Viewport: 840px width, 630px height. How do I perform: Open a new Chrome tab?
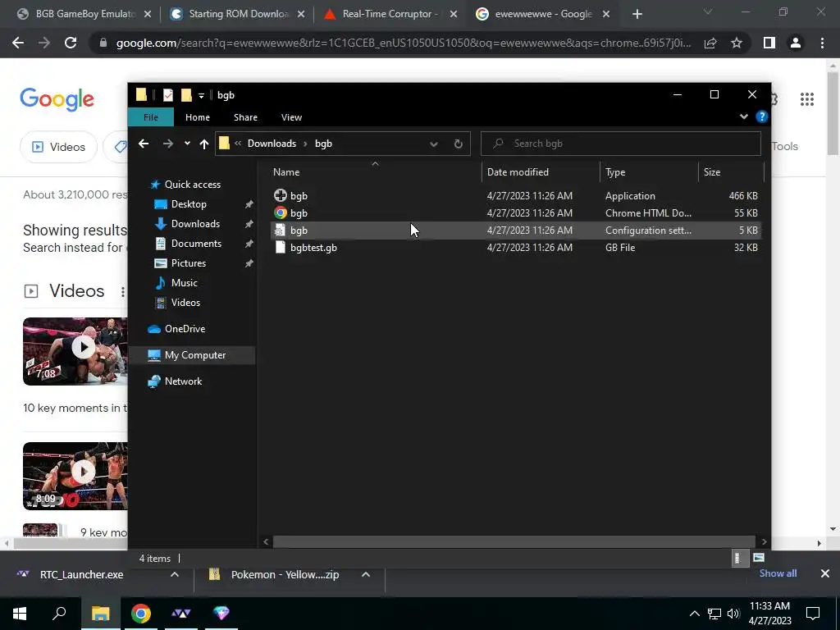(x=637, y=15)
